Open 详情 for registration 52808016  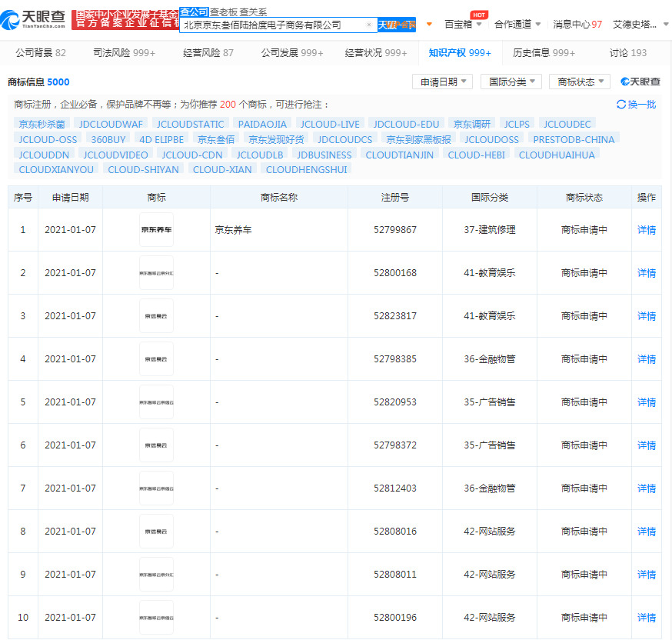tap(647, 532)
